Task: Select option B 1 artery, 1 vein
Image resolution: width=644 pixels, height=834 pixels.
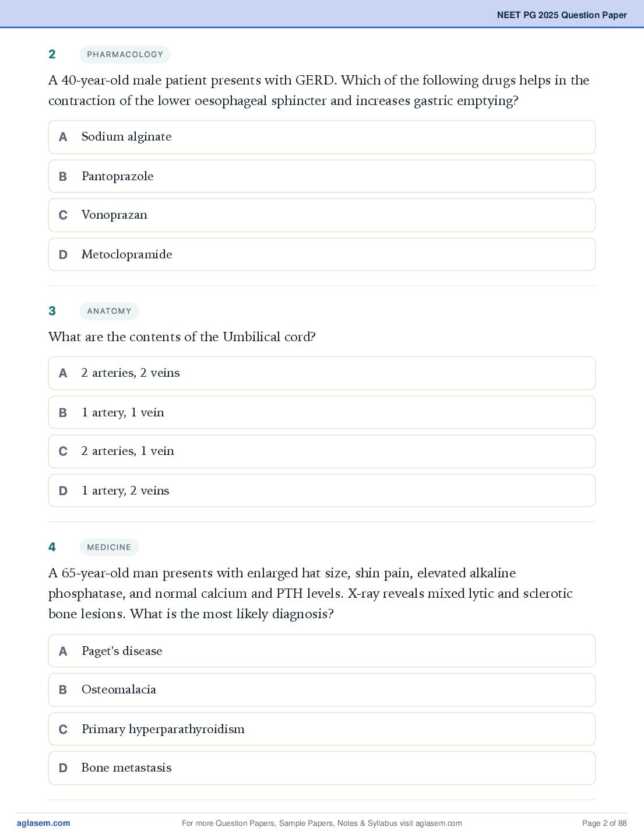Action: click(322, 412)
